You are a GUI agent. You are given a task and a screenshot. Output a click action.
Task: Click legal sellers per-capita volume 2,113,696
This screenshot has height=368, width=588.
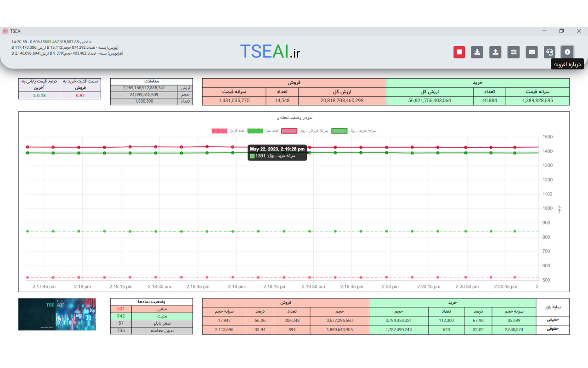click(224, 330)
